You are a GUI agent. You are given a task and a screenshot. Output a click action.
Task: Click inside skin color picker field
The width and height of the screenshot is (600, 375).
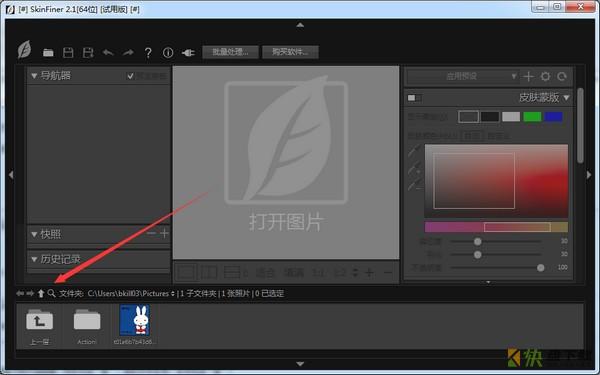[496, 181]
